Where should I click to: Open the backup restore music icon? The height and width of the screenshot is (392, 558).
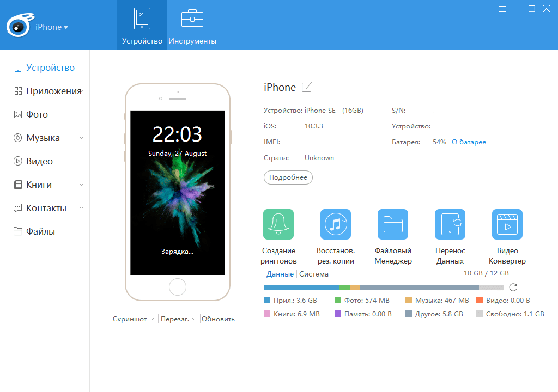pos(336,224)
